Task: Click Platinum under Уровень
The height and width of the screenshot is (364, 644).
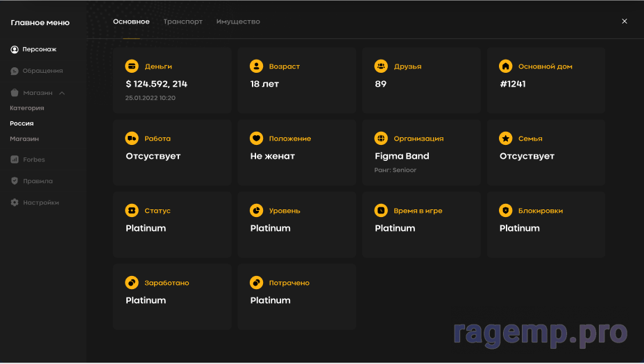Action: point(270,229)
